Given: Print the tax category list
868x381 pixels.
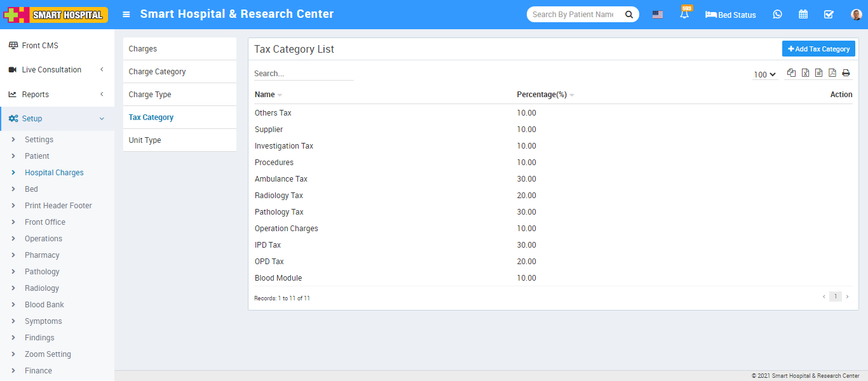Looking at the screenshot, I should point(846,73).
